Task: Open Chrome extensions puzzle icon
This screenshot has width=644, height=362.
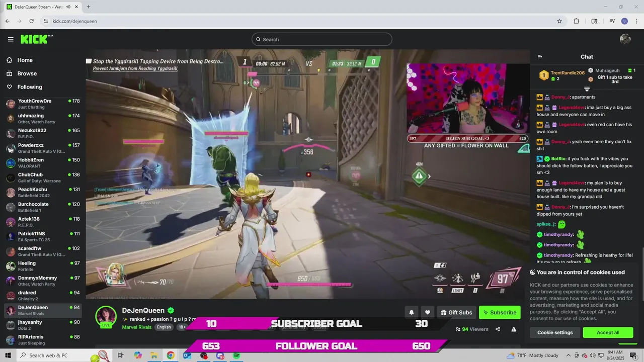Action: pyautogui.click(x=577, y=21)
